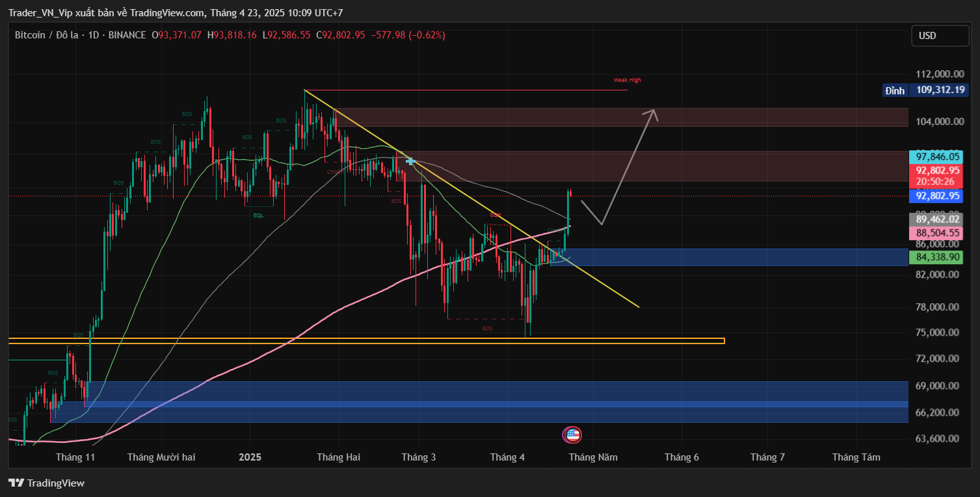
Task: Click the Trader_VN_Vip publisher header text
Action: tap(176, 13)
